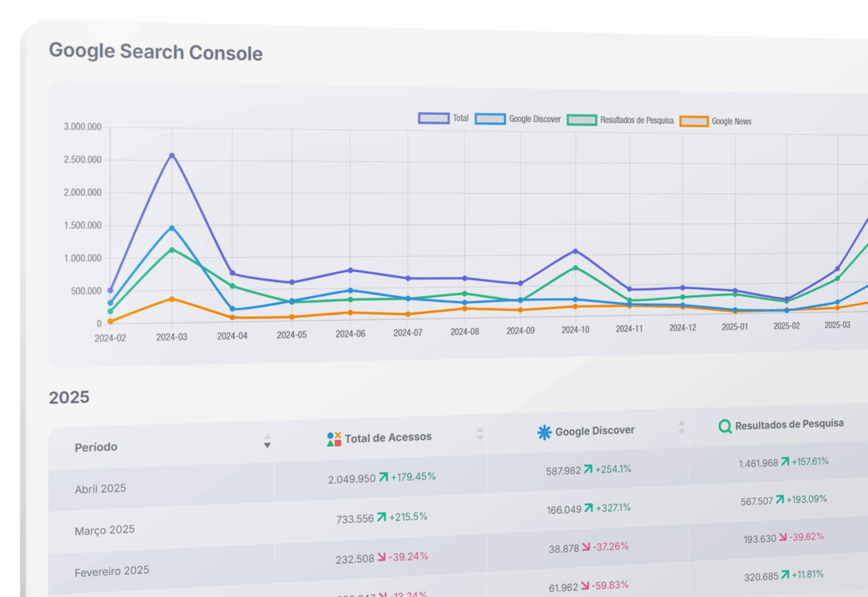Click the Resultados de Pesquisa header label
The width and height of the screenshot is (868, 597).
click(x=790, y=424)
